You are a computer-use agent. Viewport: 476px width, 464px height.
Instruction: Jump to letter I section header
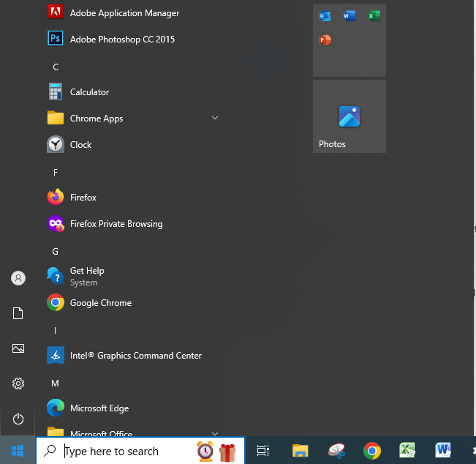pyautogui.click(x=55, y=331)
